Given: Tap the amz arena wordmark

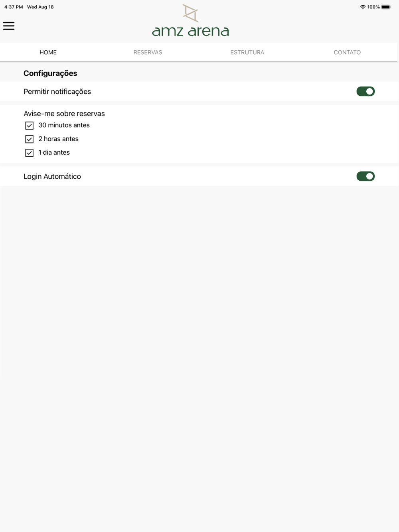Looking at the screenshot, I should (x=190, y=31).
